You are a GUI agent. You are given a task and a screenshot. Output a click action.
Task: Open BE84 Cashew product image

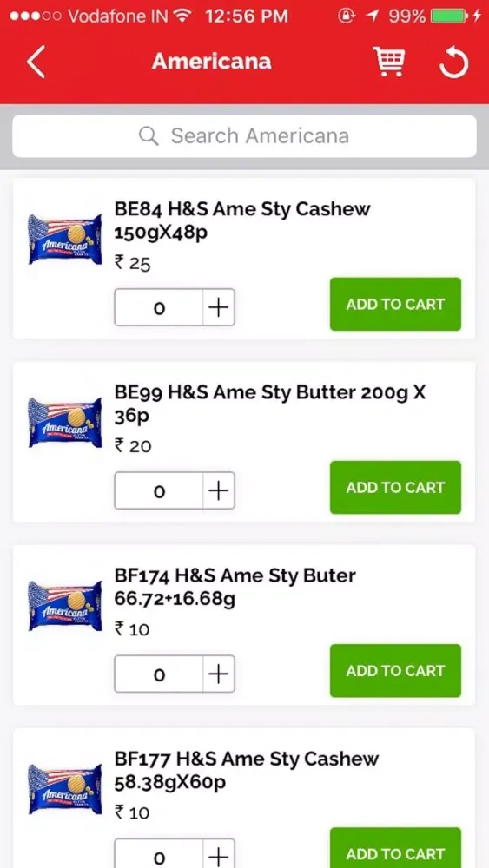[65, 240]
